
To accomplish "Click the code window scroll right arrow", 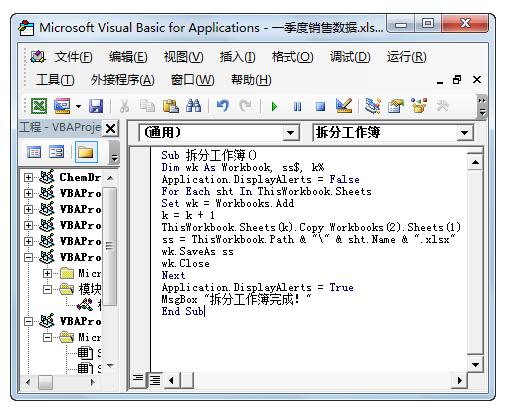I will pyautogui.click(x=459, y=380).
